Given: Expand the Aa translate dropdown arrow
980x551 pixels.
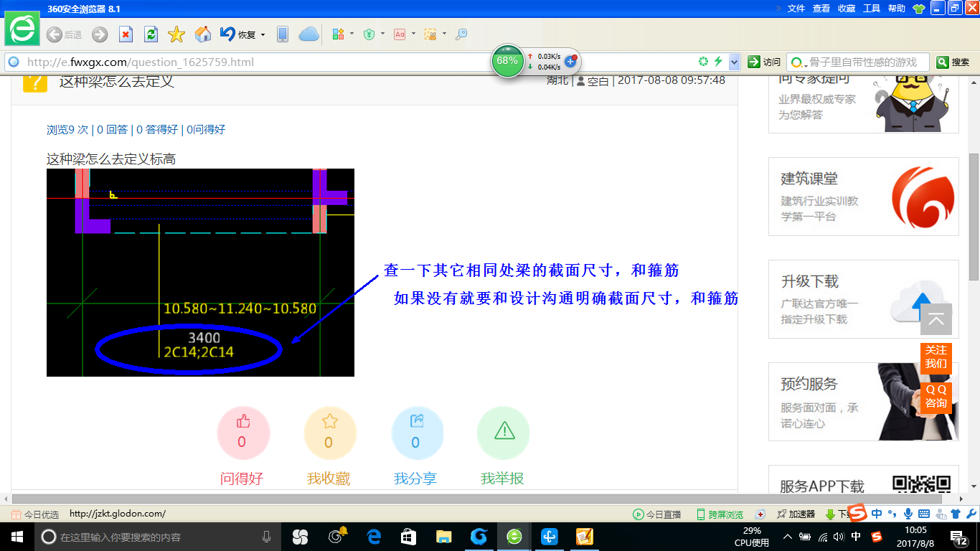Looking at the screenshot, I should tap(413, 34).
